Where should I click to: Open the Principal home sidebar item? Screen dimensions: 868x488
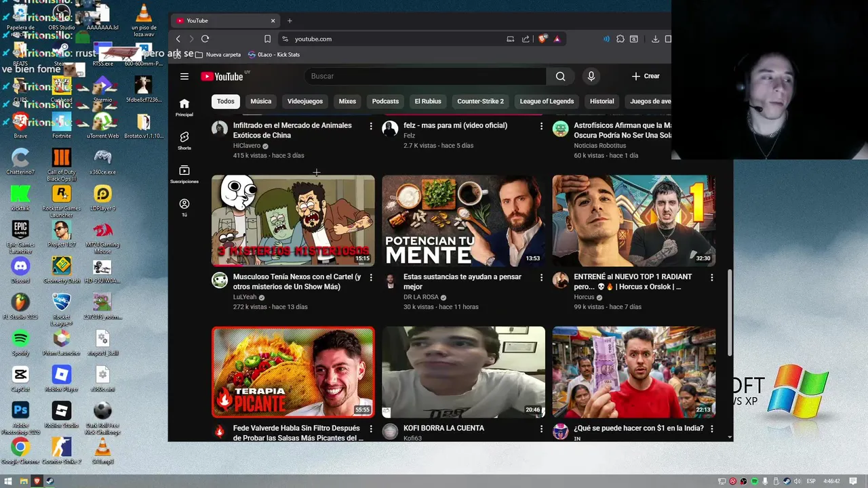pos(184,107)
